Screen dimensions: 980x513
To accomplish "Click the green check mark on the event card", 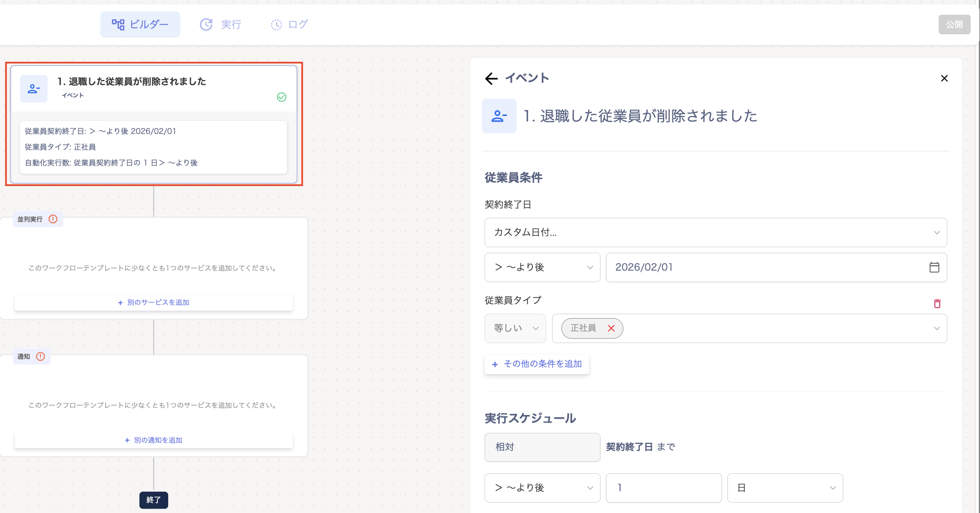I will 281,97.
